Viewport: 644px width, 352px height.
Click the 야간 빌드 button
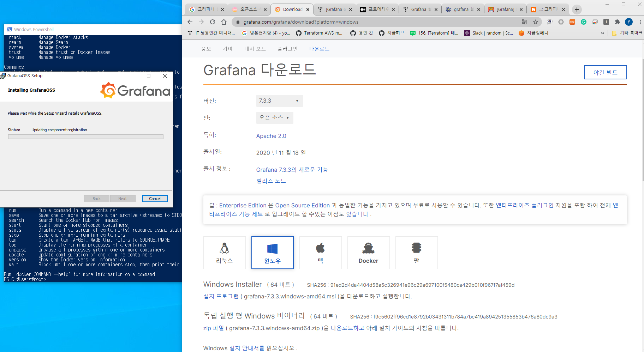(605, 72)
